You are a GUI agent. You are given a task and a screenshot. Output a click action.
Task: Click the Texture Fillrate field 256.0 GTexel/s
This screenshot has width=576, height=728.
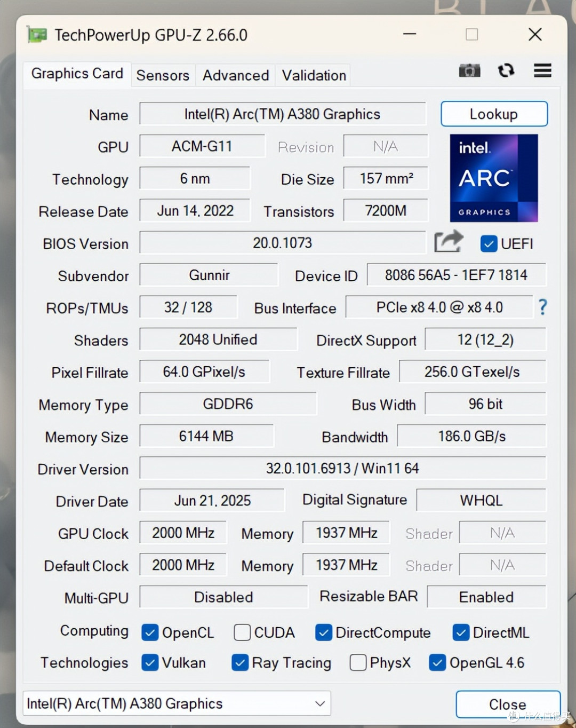[x=473, y=371]
